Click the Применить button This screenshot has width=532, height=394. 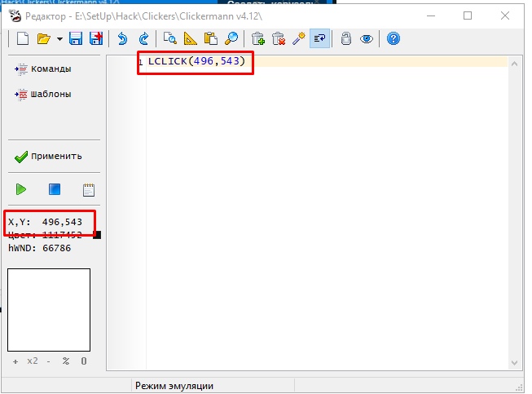(48, 157)
